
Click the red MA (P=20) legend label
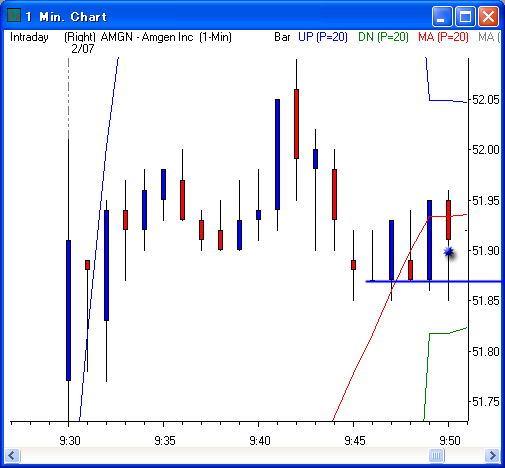pos(443,37)
